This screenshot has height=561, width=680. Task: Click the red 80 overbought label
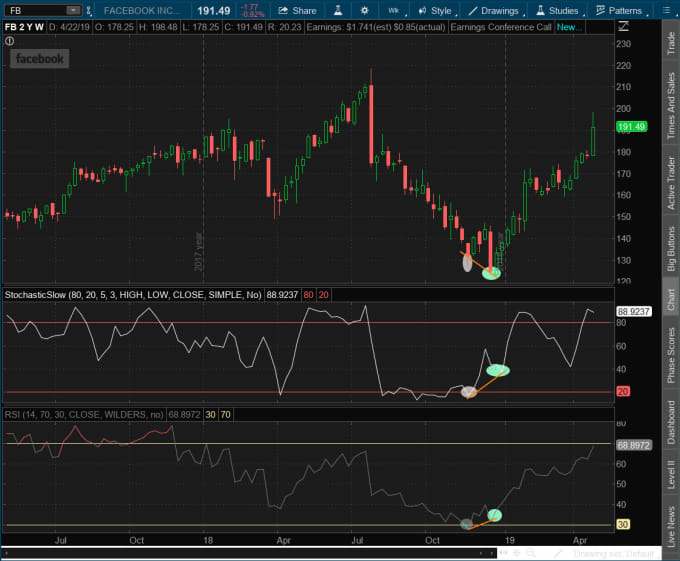point(308,295)
